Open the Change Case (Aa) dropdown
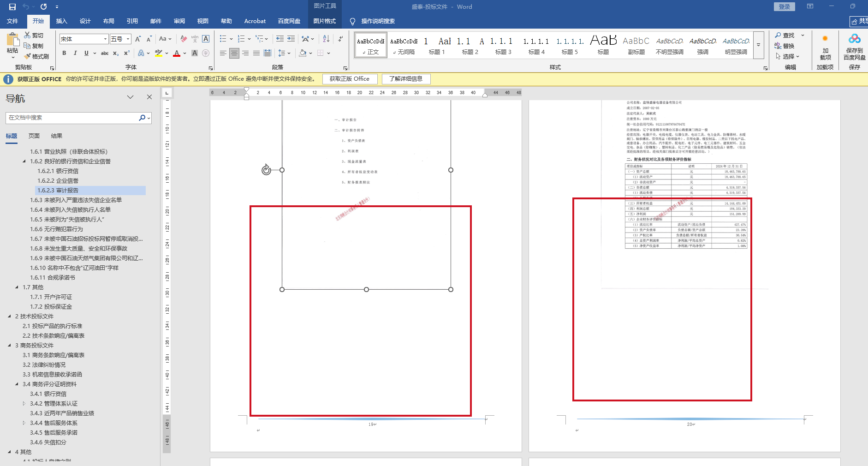Image resolution: width=868 pixels, height=466 pixels. pyautogui.click(x=165, y=39)
